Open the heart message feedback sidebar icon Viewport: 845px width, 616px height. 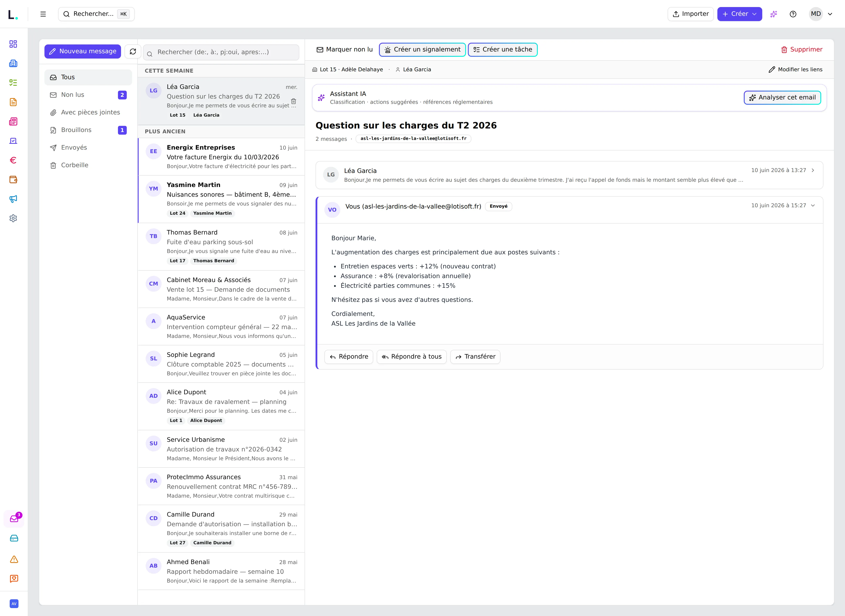click(x=14, y=579)
